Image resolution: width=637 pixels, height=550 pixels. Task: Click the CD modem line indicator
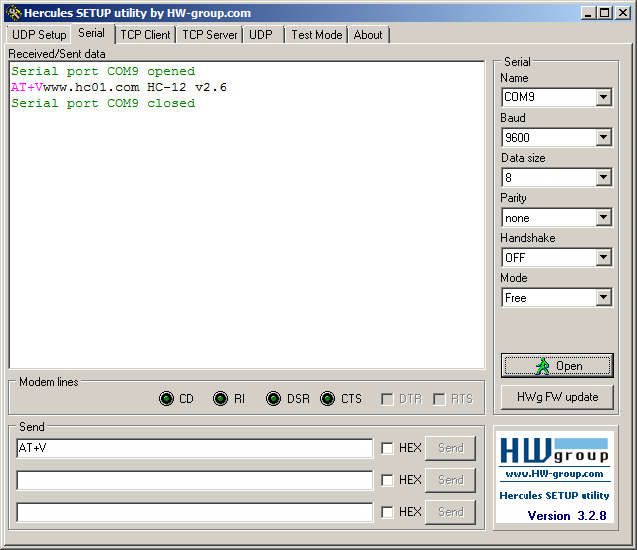tap(166, 399)
